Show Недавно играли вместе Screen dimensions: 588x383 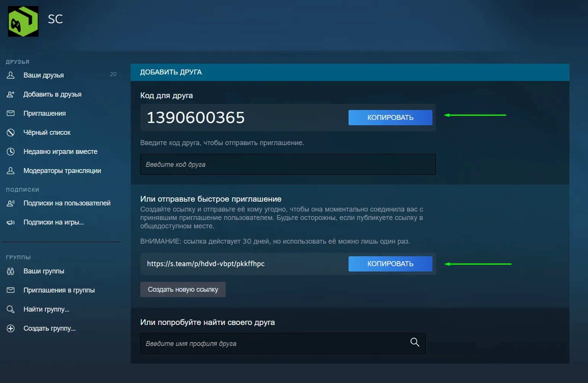(60, 152)
